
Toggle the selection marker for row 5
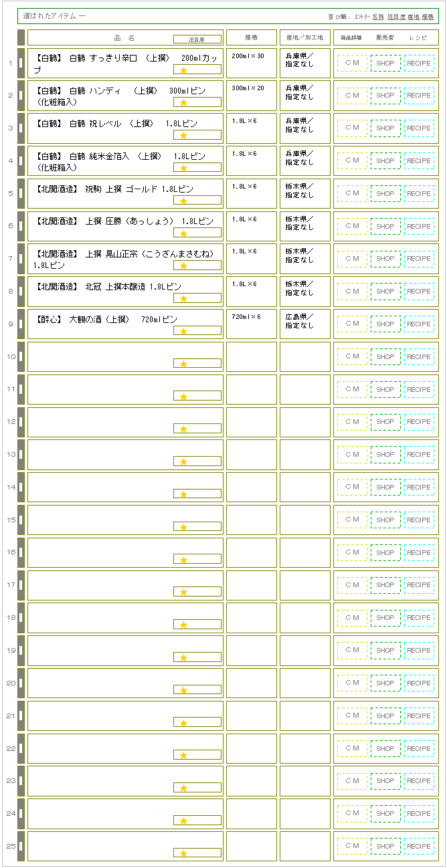tap(21, 194)
